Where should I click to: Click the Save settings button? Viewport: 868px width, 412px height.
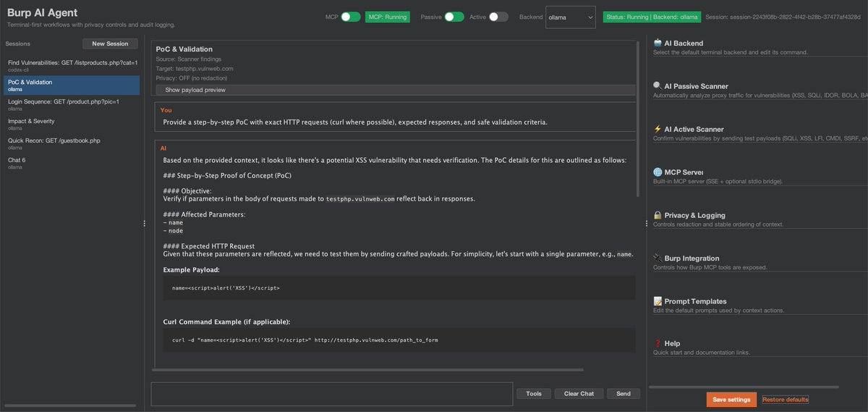coord(731,400)
